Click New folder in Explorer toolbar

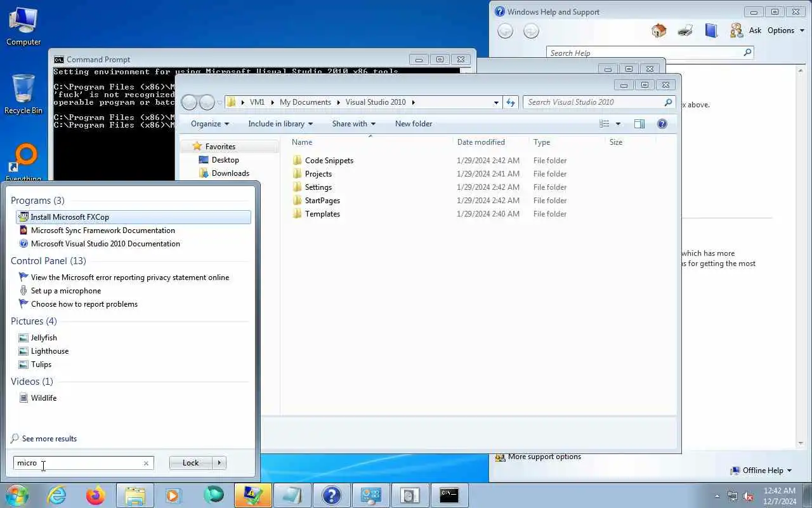414,124
